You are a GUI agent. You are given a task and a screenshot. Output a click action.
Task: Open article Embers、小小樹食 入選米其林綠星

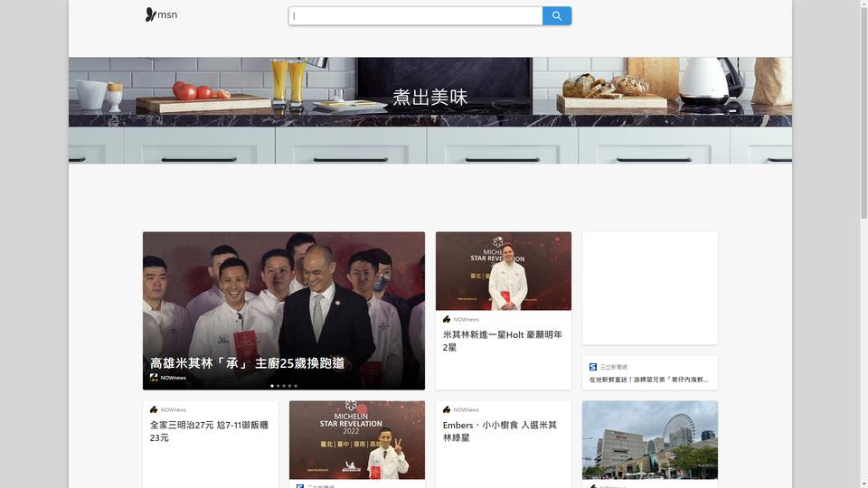coord(500,431)
